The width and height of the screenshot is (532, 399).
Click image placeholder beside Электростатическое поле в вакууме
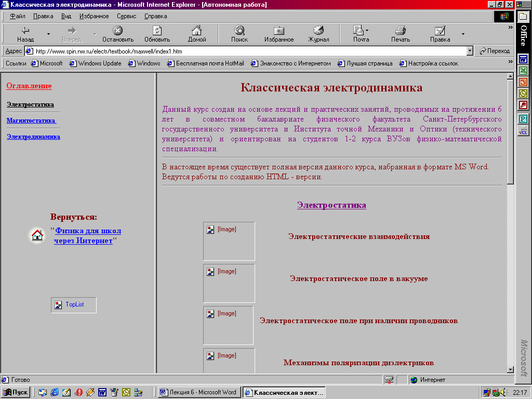click(229, 283)
